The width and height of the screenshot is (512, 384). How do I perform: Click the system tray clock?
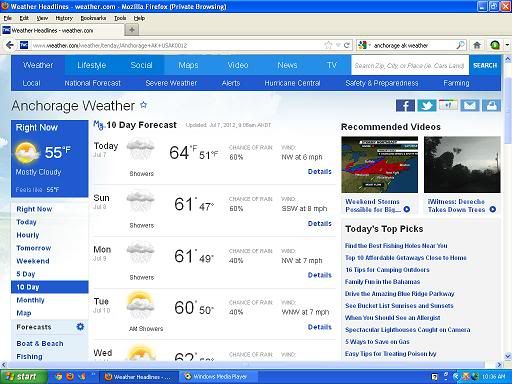coord(494,377)
